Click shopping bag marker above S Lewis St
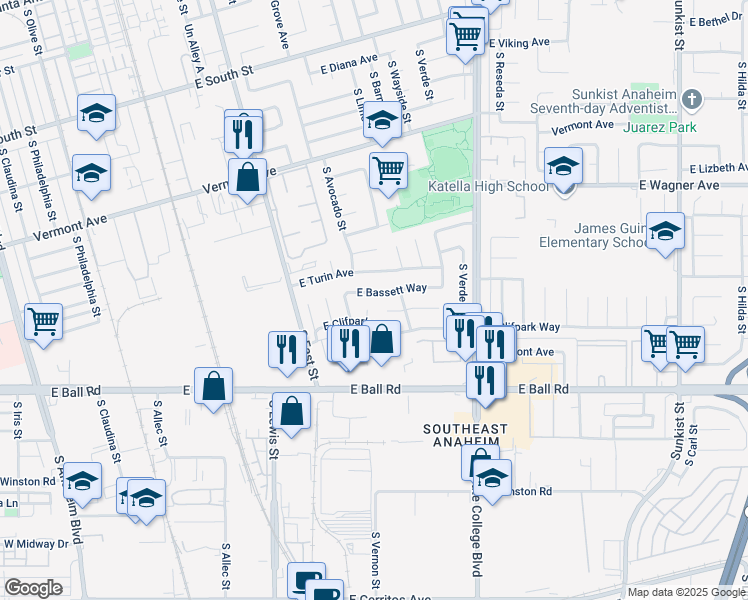748x600 pixels. (x=291, y=412)
